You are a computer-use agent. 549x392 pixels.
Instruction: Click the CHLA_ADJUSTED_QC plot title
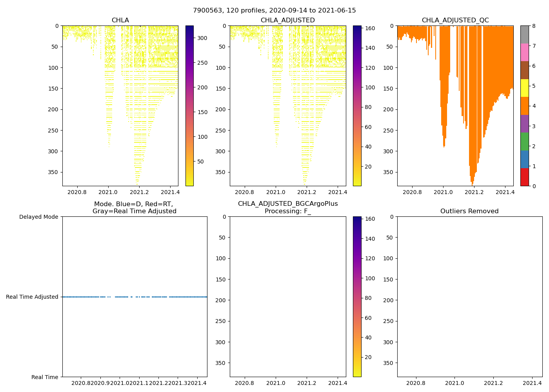pyautogui.click(x=455, y=20)
